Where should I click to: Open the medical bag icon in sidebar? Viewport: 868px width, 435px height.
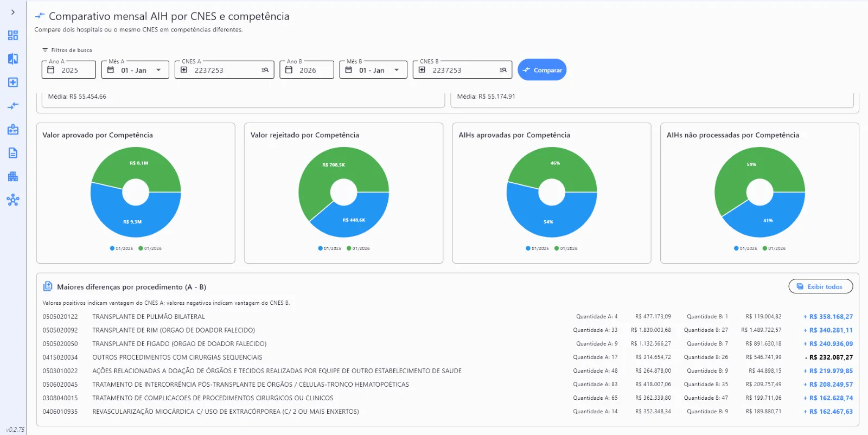coord(13,130)
